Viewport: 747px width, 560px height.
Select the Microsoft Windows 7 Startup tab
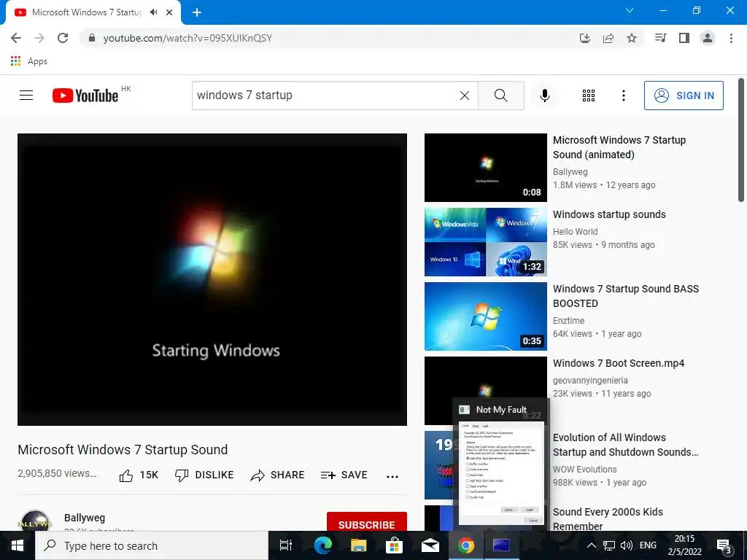click(87, 12)
